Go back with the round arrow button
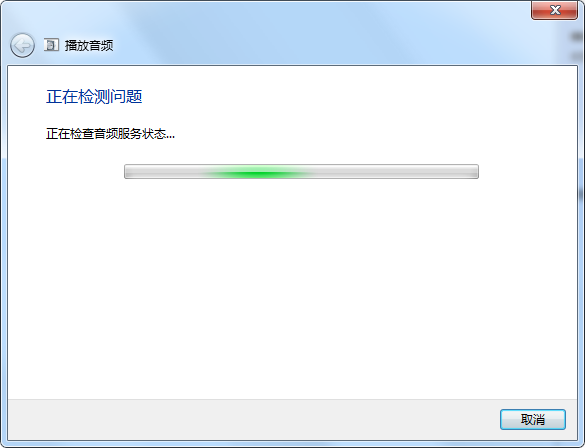This screenshot has height=448, width=585. coord(22,46)
